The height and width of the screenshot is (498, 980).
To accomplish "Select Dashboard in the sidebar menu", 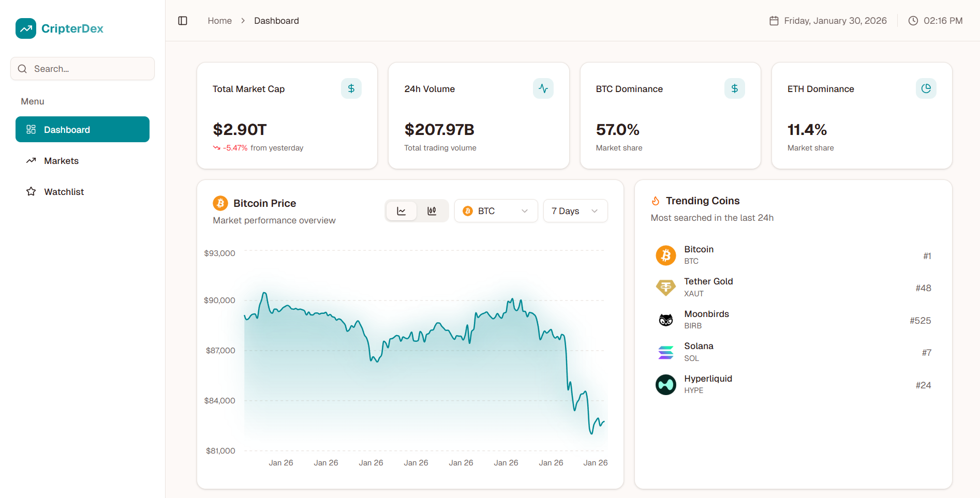I will point(82,129).
